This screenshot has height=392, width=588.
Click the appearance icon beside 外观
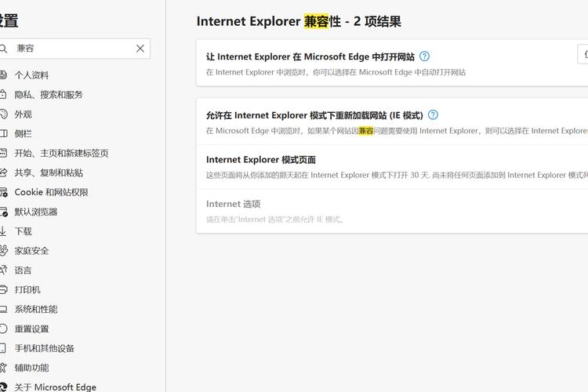[x=3, y=114]
